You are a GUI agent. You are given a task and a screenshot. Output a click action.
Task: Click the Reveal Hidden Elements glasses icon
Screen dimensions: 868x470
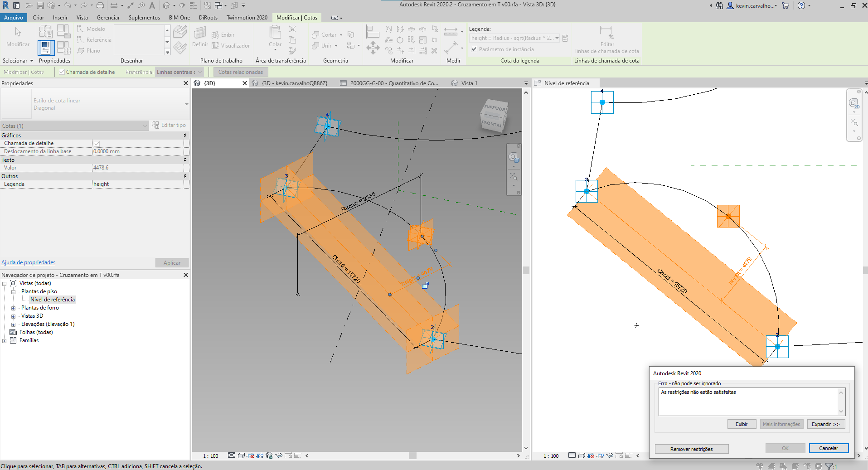(279, 456)
